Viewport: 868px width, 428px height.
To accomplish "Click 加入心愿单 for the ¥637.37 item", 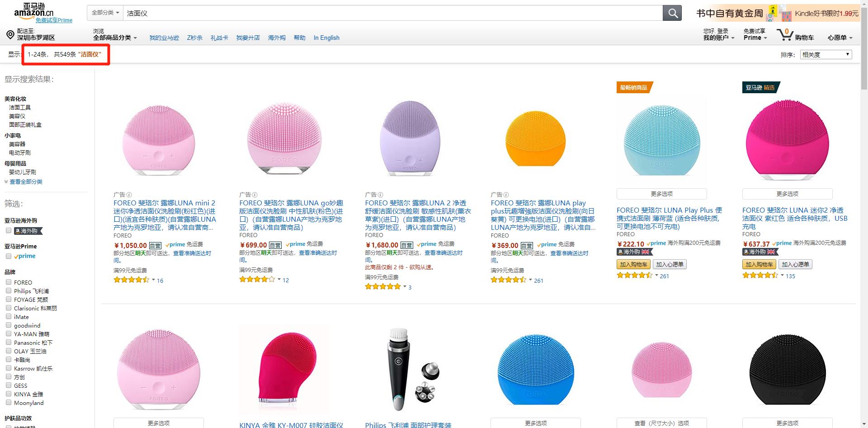I will pyautogui.click(x=795, y=264).
